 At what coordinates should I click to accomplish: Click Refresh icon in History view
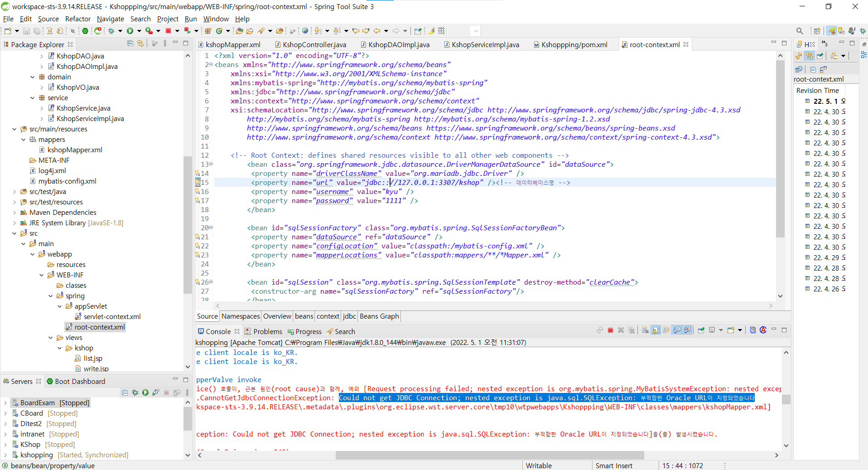point(799,56)
